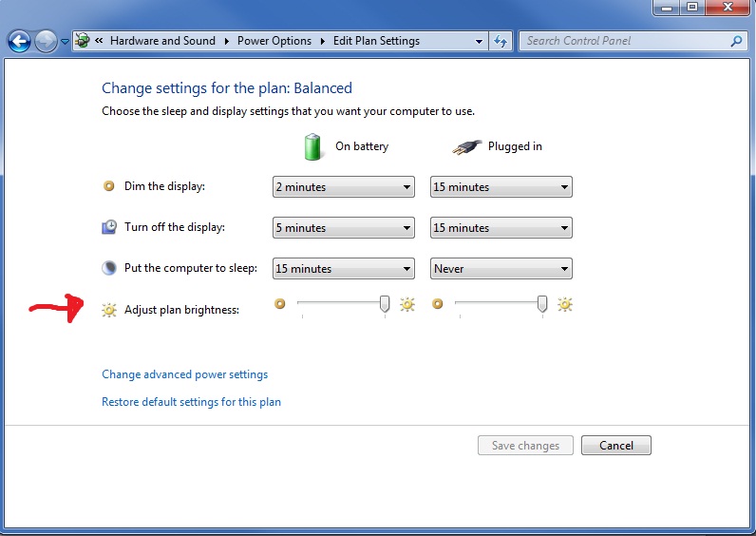This screenshot has height=536, width=756.
Task: Click dim icon left of battery brightness slider
Action: (279, 303)
